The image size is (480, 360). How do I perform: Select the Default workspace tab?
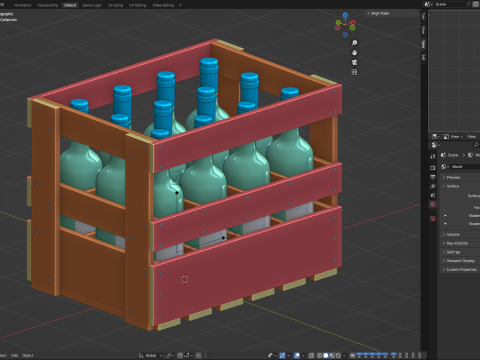click(70, 5)
